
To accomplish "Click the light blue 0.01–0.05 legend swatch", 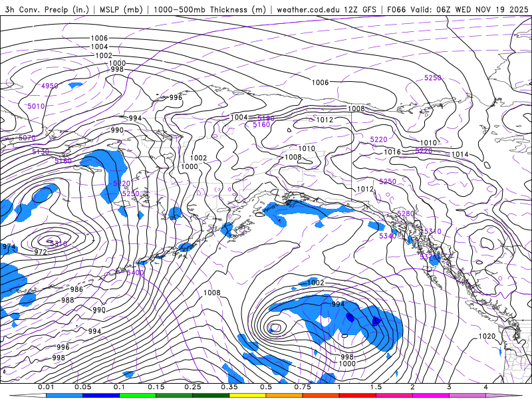I will tap(65, 396).
